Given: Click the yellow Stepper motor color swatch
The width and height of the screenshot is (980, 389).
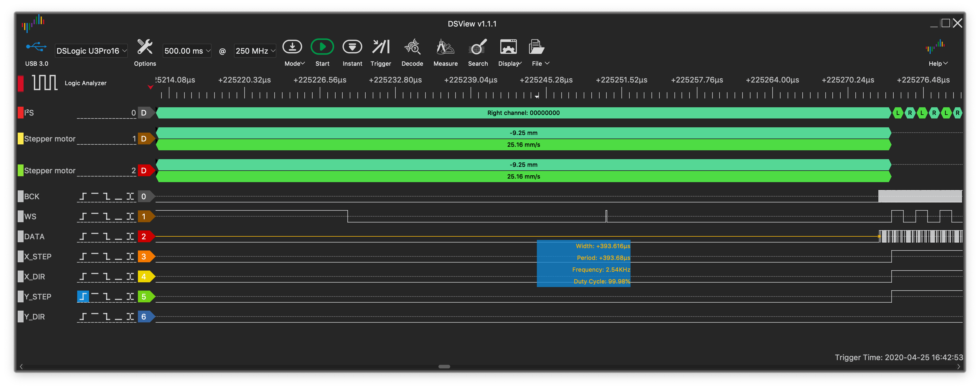Looking at the screenshot, I should 21,139.
